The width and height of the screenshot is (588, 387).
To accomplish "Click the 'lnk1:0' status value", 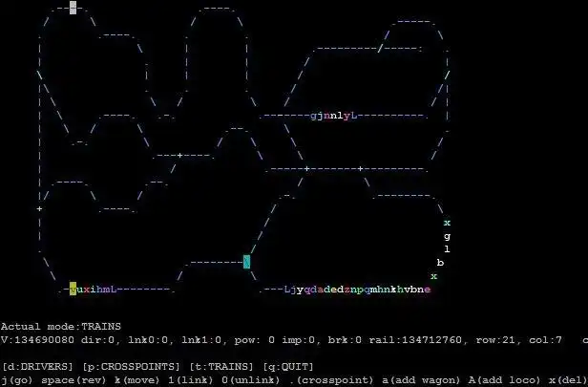I will tap(202, 340).
